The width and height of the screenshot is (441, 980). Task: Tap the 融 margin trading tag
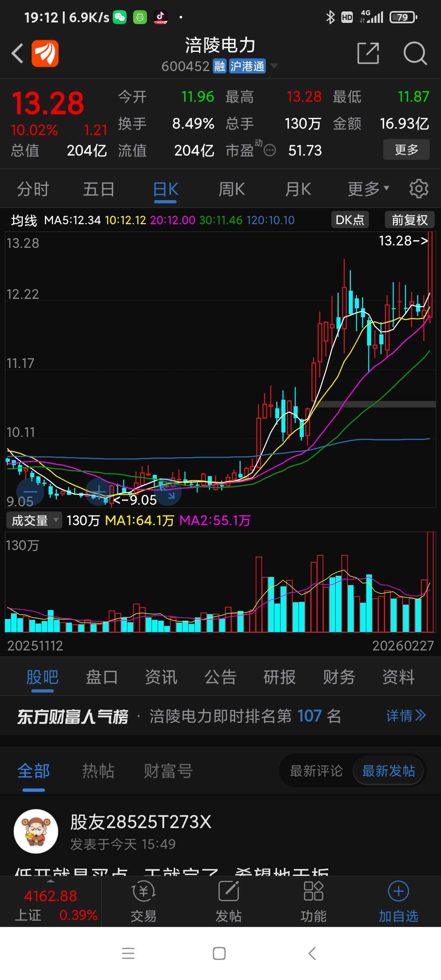220,66
